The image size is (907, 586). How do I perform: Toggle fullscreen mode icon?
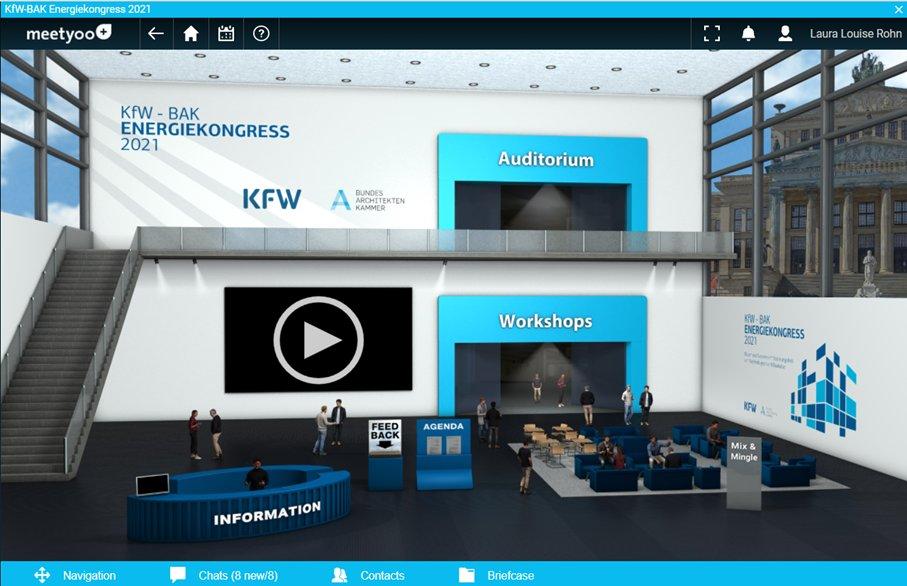712,34
